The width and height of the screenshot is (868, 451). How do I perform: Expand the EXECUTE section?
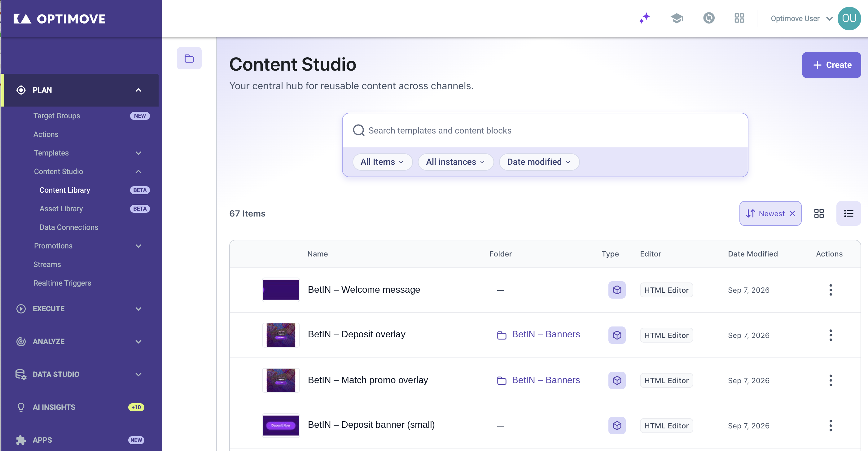138,309
